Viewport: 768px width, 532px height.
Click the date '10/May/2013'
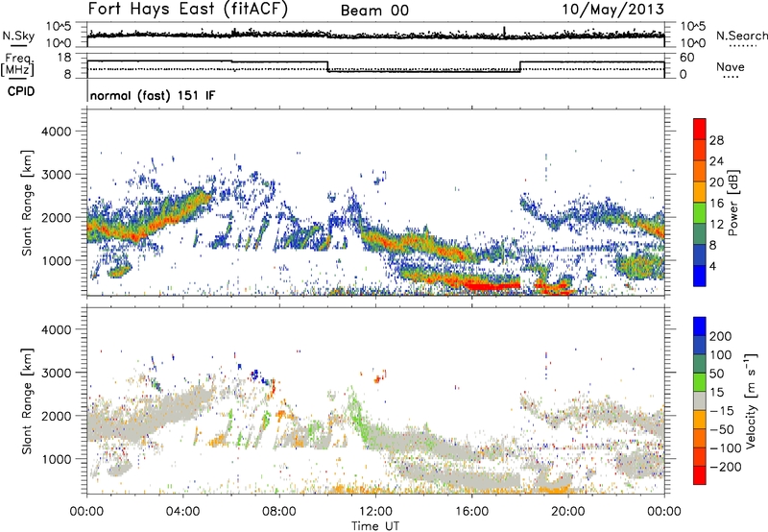(612, 10)
